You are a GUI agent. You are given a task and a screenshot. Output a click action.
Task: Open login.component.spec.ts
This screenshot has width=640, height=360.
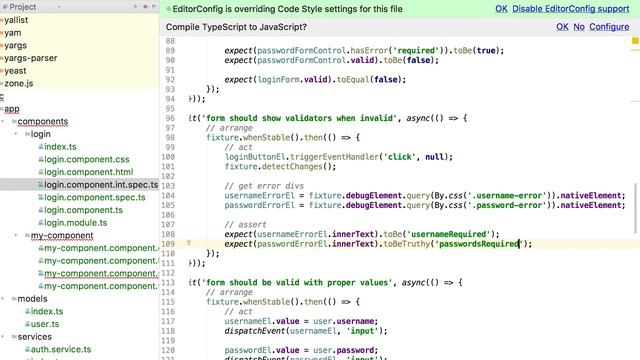coord(95,197)
